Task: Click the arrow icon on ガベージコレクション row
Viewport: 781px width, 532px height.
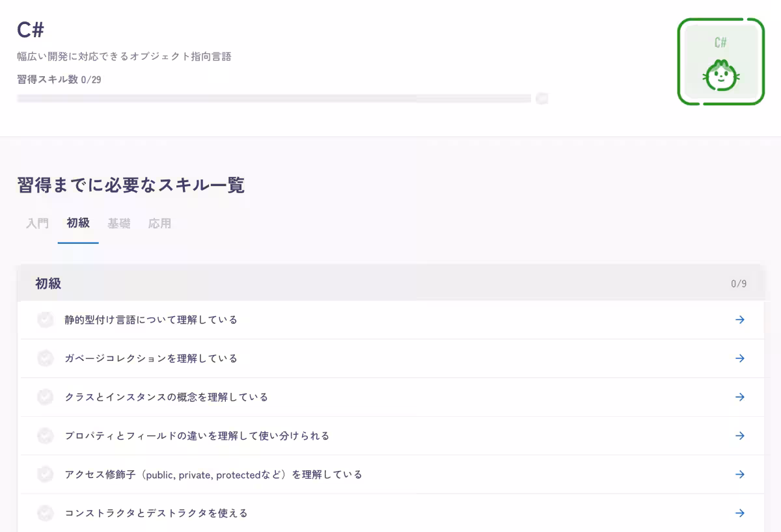Action: pos(740,358)
